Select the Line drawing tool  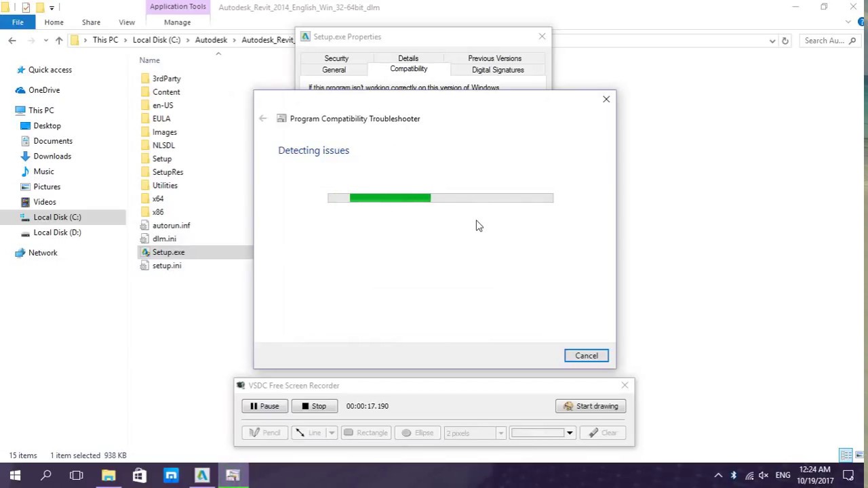pyautogui.click(x=309, y=432)
